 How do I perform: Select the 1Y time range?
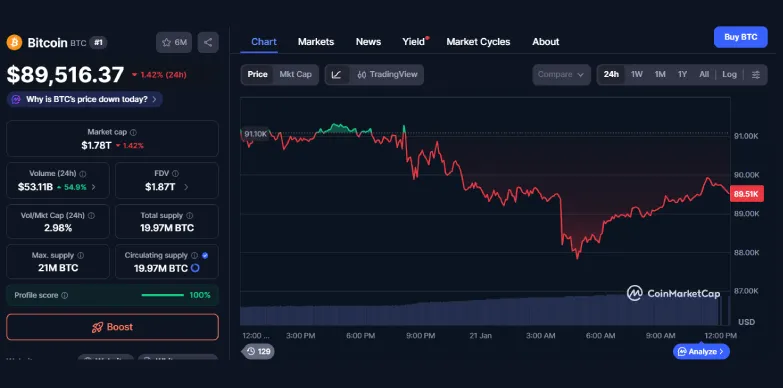pos(682,74)
